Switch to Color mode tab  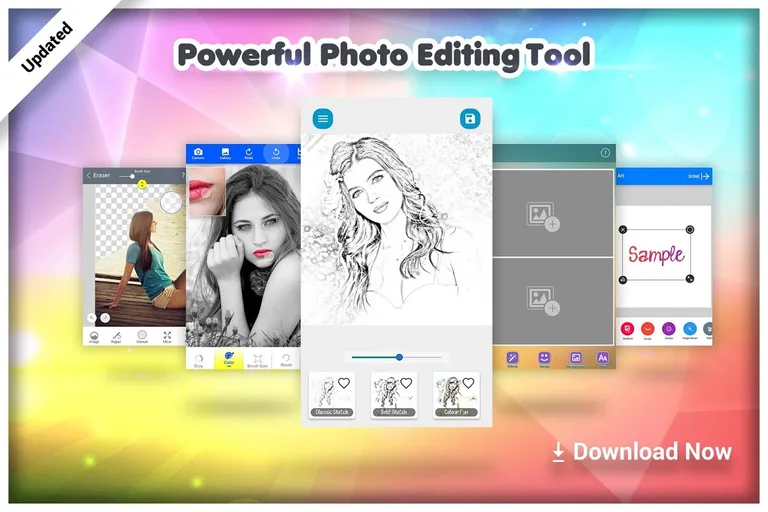tap(229, 360)
